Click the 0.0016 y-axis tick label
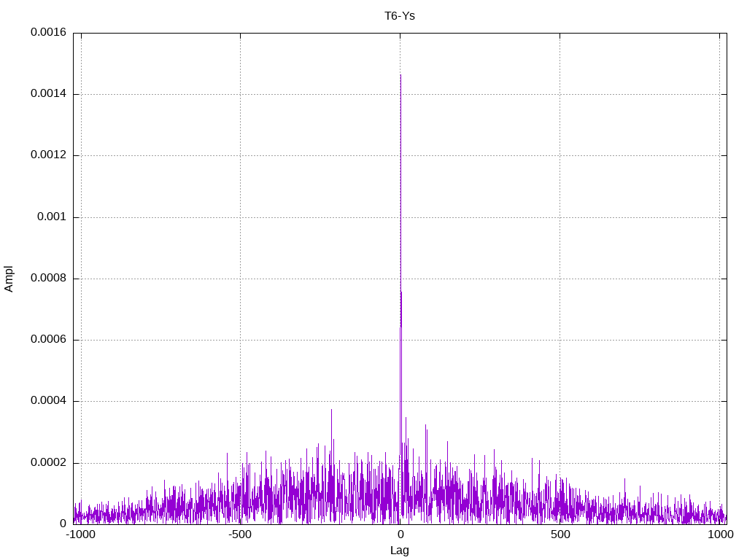 point(49,32)
